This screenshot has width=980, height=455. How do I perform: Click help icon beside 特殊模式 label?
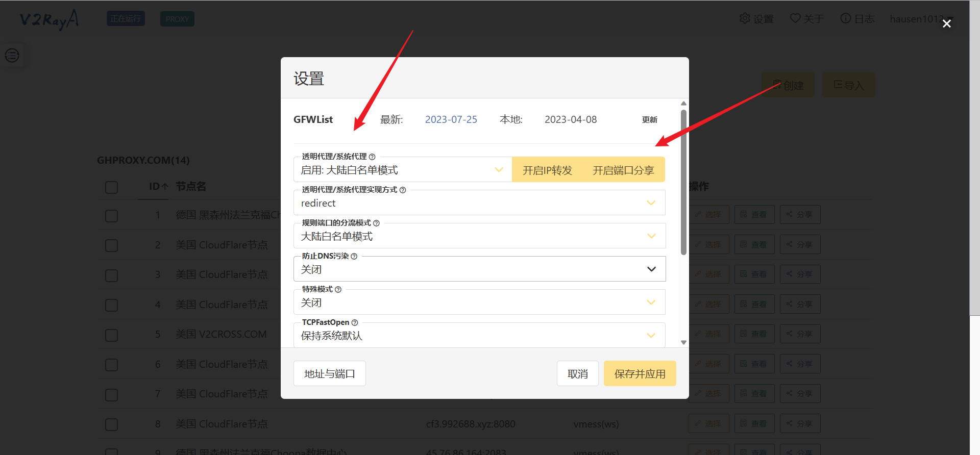point(338,289)
